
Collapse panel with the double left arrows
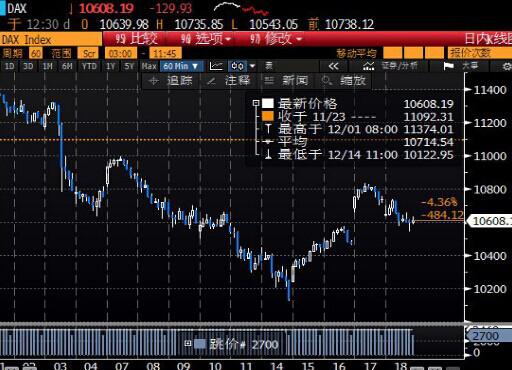click(x=333, y=66)
